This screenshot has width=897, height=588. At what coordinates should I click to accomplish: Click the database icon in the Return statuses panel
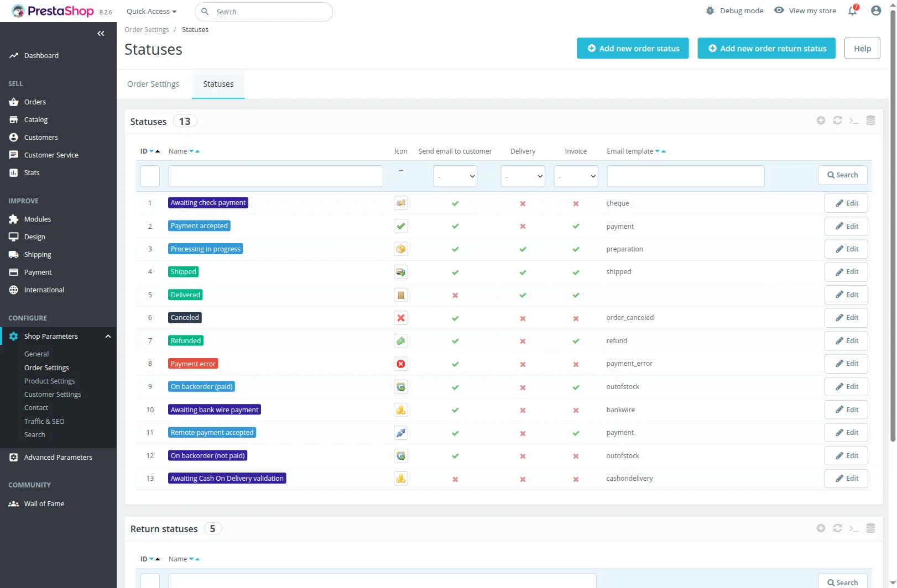[x=870, y=528]
